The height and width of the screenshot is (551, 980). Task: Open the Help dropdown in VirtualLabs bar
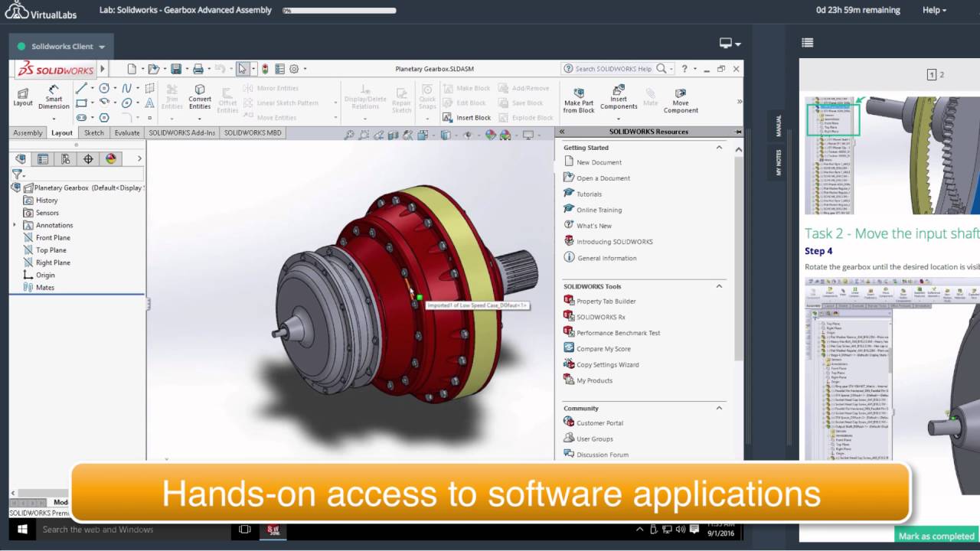pos(934,10)
